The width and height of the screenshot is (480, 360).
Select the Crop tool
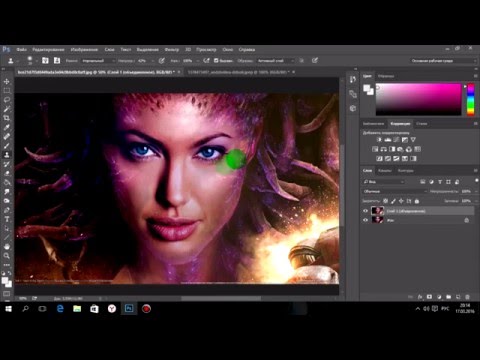point(7,118)
